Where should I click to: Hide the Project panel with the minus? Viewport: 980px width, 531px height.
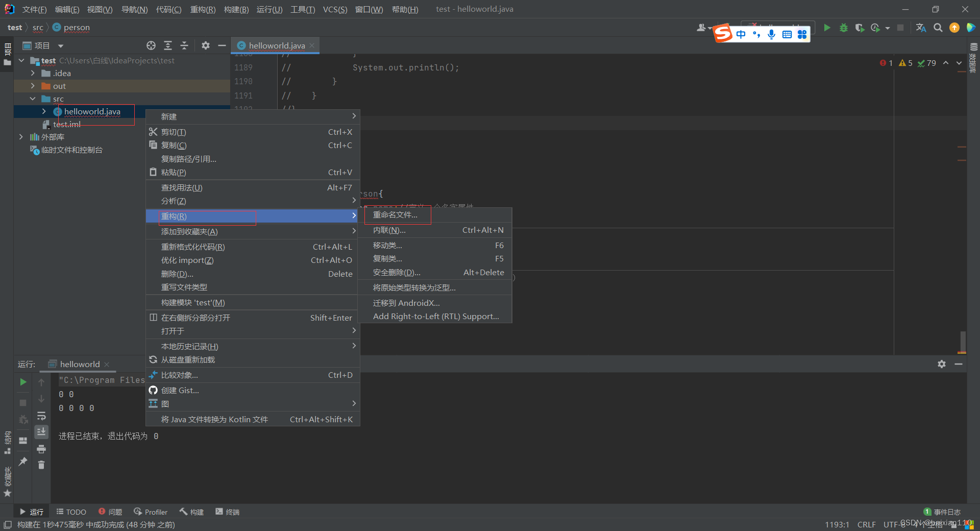(222, 45)
